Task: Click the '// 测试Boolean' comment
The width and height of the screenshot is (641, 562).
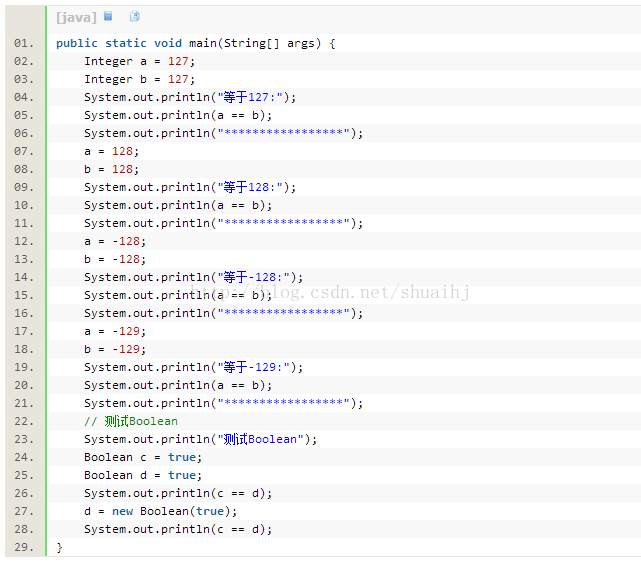Action: point(131,421)
